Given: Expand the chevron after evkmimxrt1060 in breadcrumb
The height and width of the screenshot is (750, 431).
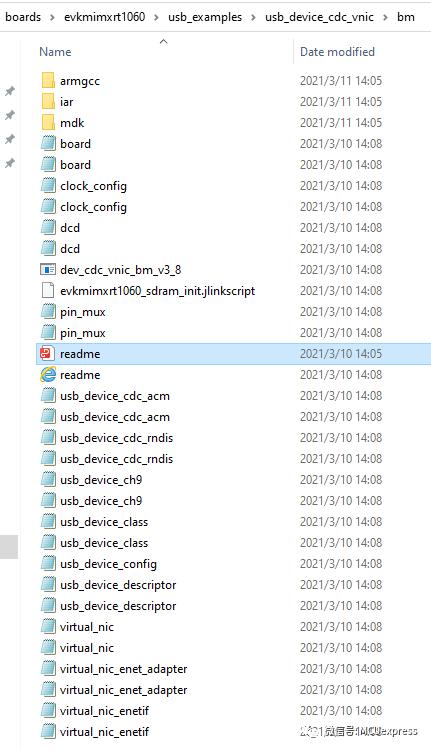Looking at the screenshot, I should click(156, 18).
